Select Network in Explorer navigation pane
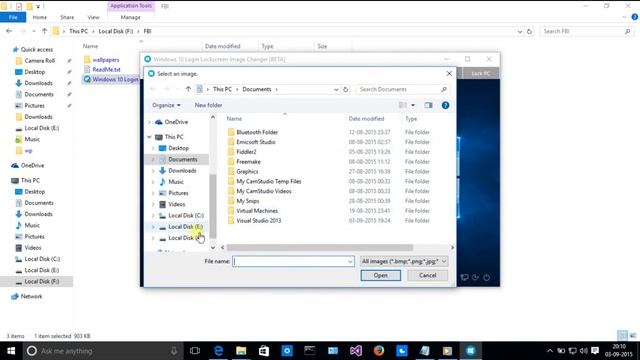This screenshot has height=360, width=640. click(x=31, y=296)
